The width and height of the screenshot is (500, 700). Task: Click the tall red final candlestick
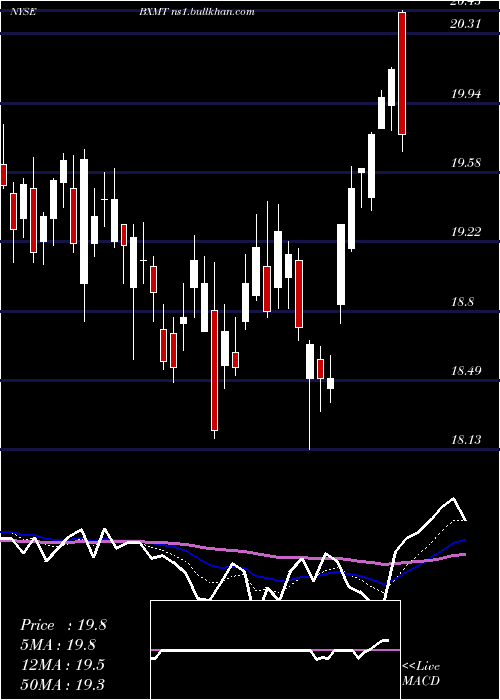pos(402,73)
